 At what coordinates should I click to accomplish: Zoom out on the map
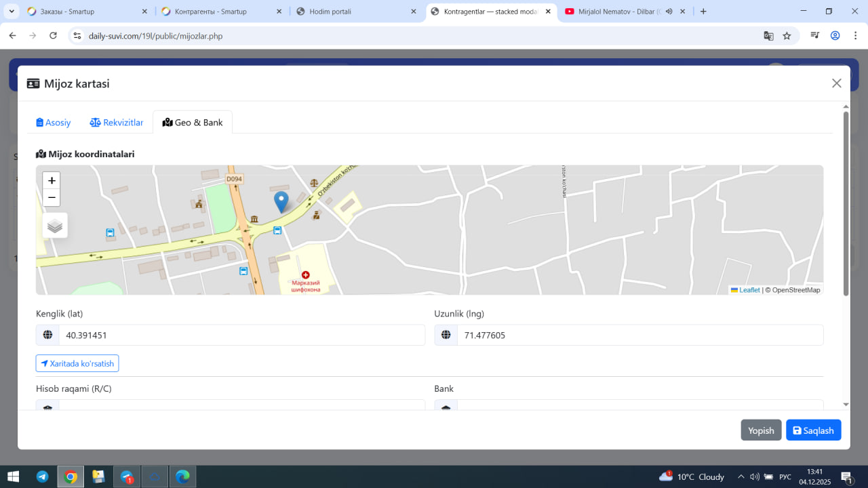52,197
